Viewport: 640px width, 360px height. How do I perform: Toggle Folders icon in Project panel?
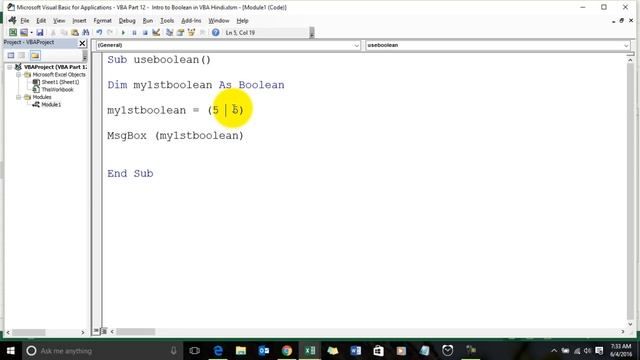(35, 56)
